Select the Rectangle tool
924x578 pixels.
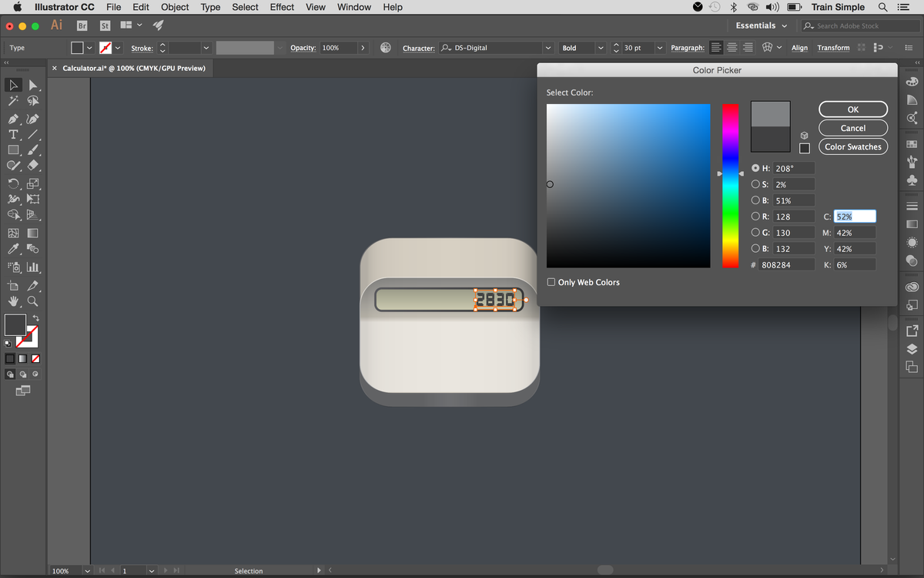point(14,150)
